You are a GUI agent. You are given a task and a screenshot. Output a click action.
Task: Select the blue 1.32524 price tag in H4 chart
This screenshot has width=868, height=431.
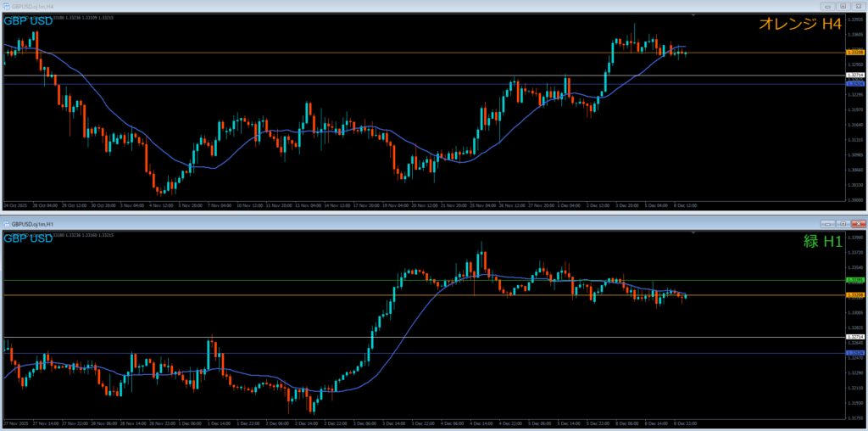coord(854,84)
